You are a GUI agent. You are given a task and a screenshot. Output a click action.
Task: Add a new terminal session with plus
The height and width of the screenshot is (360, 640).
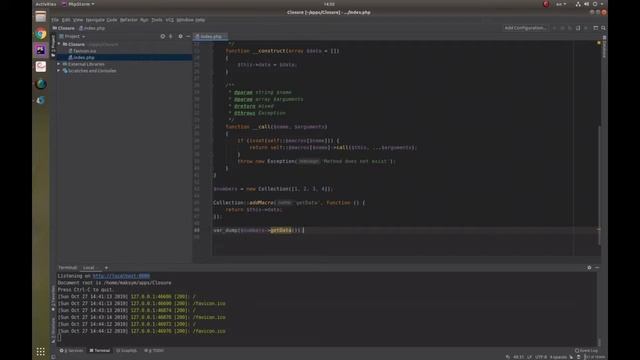coord(107,268)
